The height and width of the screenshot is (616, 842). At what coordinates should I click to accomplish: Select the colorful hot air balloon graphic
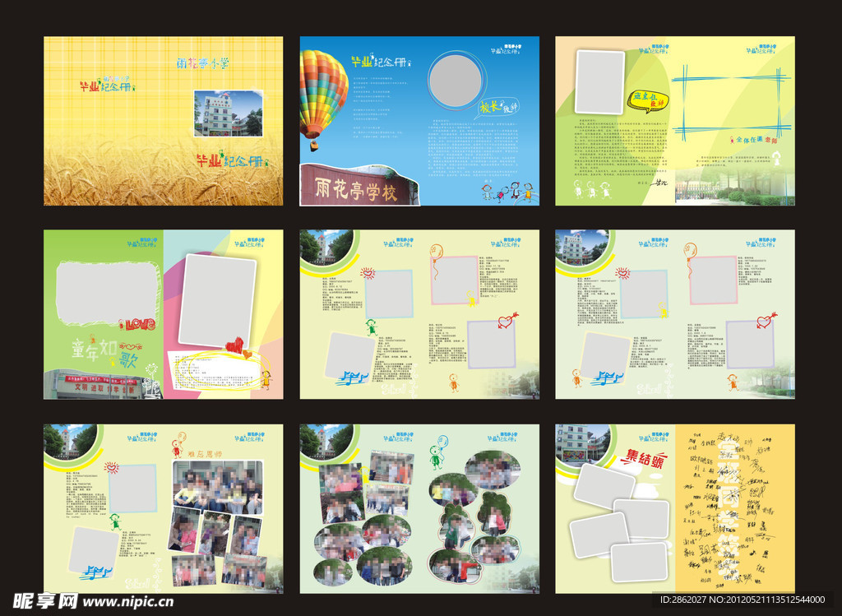(322, 100)
